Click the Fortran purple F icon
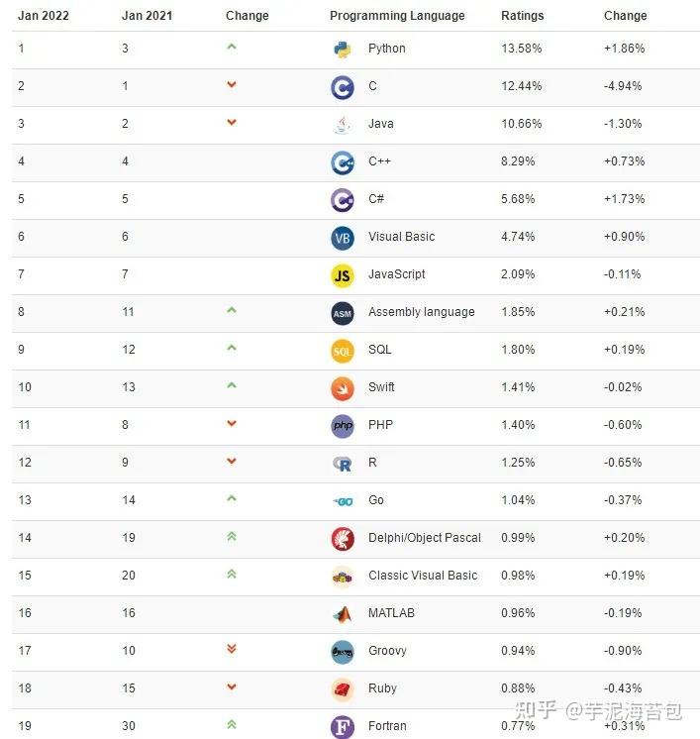Viewport: 700px width, 739px height. [343, 726]
